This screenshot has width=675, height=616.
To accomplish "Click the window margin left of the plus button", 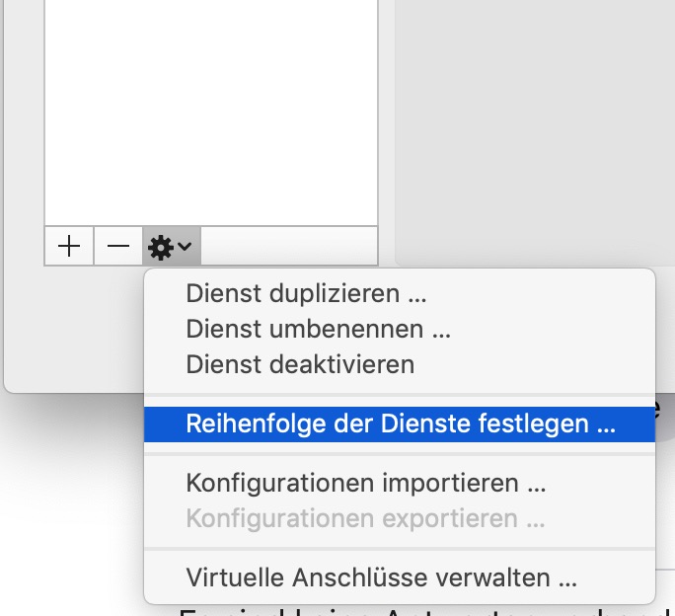I will pyautogui.click(x=24, y=247).
